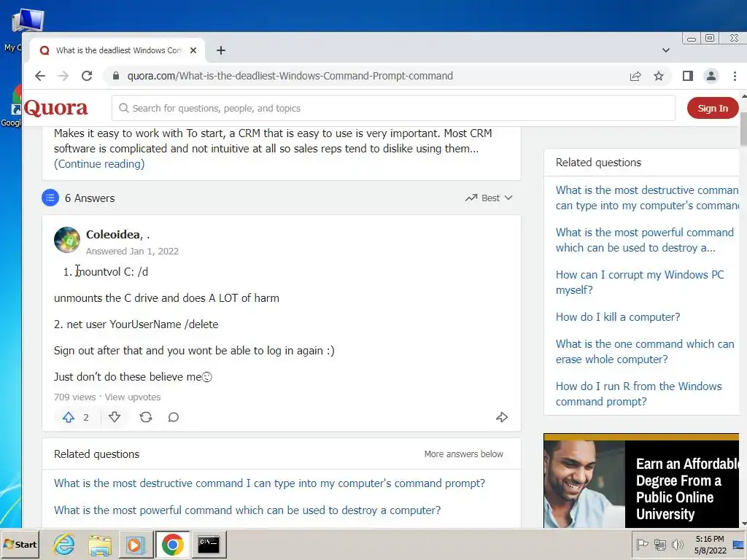Open 'How do I kill a computer?' link

pos(618,317)
